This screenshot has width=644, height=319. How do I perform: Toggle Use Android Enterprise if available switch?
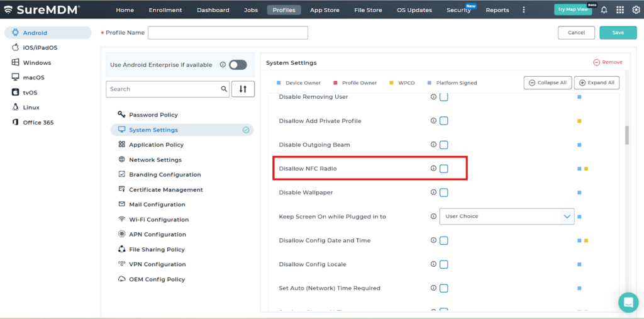pos(238,65)
